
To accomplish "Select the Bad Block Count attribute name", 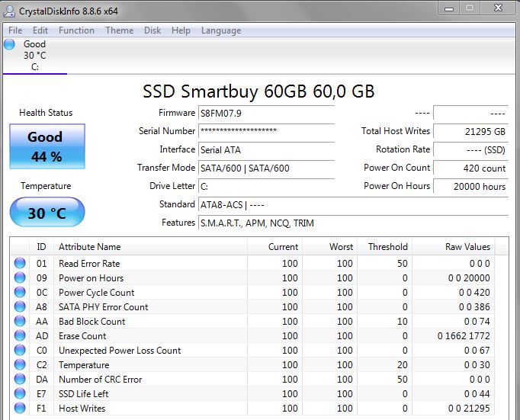I will (x=91, y=322).
